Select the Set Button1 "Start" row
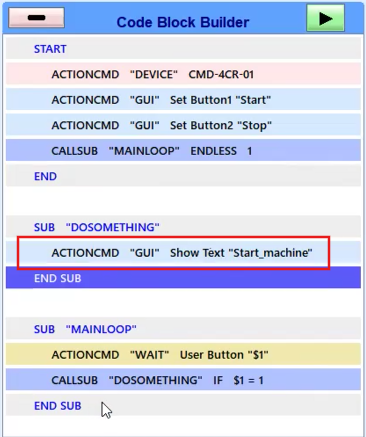 pos(183,100)
